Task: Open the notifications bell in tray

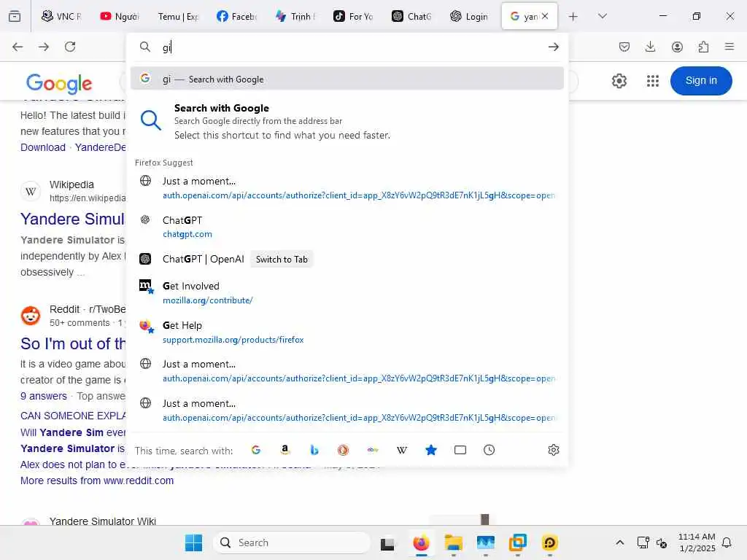Action: click(x=727, y=542)
